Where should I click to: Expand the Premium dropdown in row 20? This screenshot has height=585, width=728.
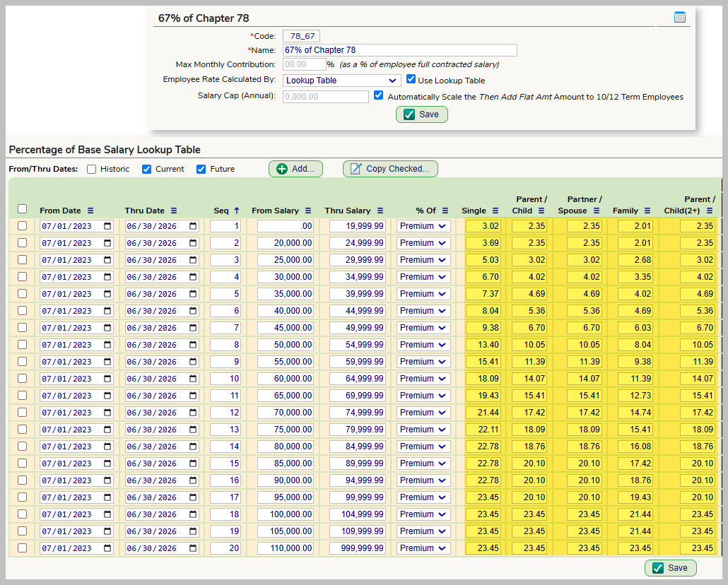click(x=423, y=548)
